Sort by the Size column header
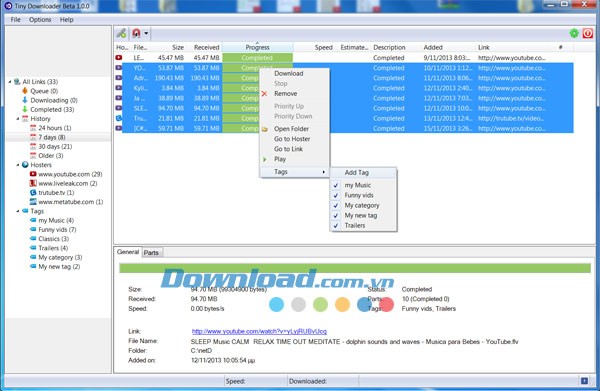 point(178,47)
